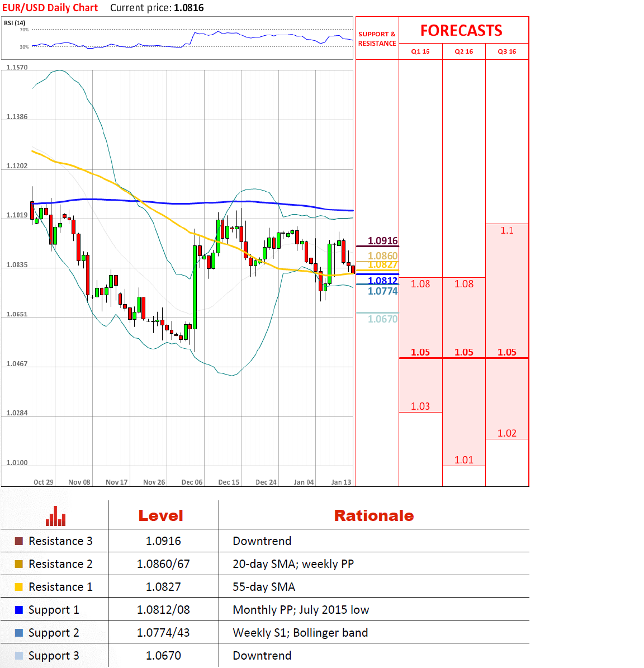
Task: Click the 1.0774/43 level cell
Action: (x=163, y=633)
